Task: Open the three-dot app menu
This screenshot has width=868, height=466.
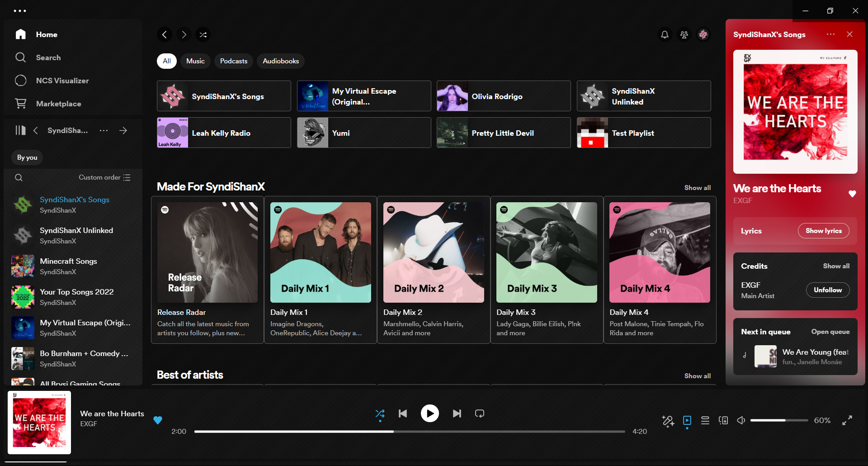Action: click(x=20, y=10)
